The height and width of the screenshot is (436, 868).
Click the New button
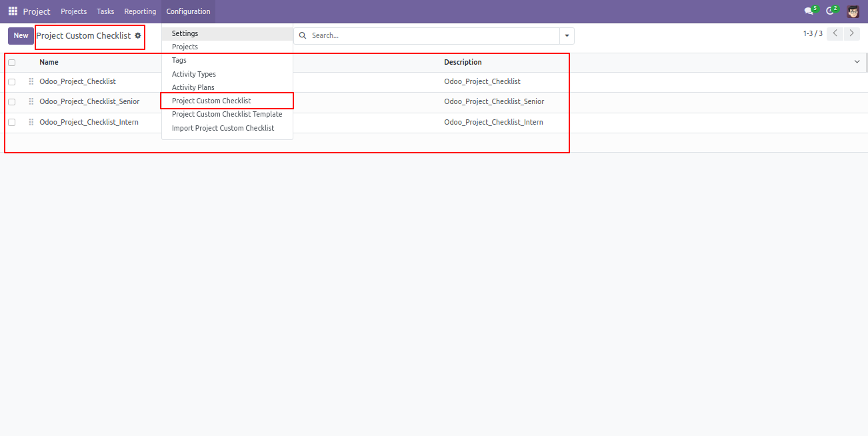(21, 36)
